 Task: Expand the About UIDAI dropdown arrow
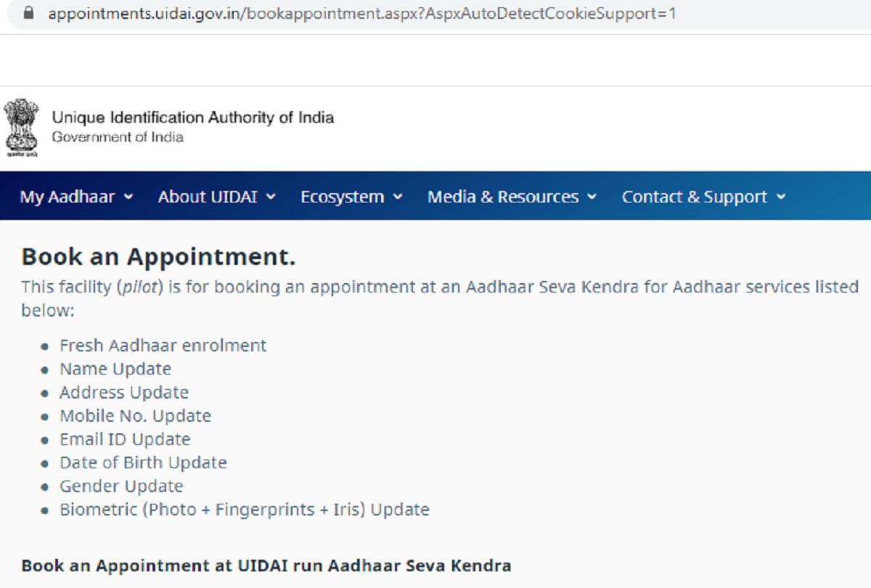pyautogui.click(x=271, y=196)
